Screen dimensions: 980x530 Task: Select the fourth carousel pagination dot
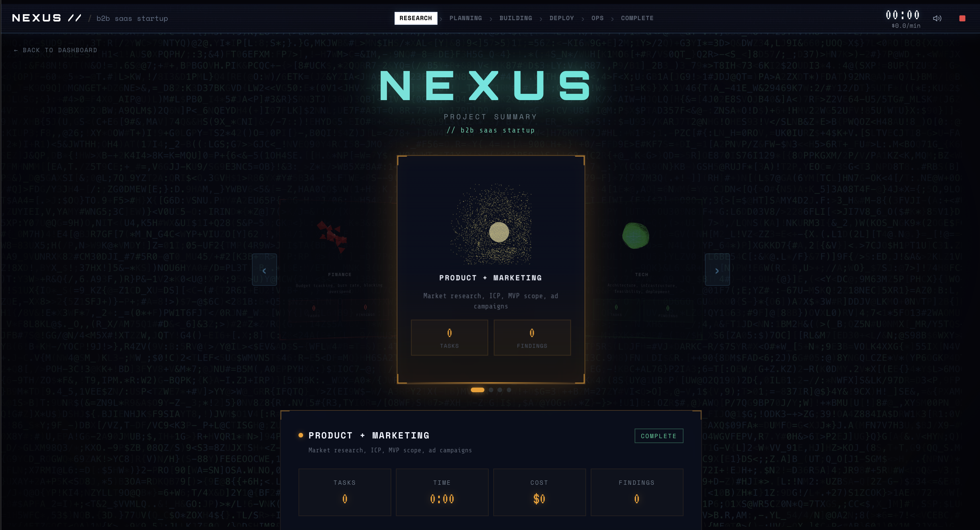509,390
